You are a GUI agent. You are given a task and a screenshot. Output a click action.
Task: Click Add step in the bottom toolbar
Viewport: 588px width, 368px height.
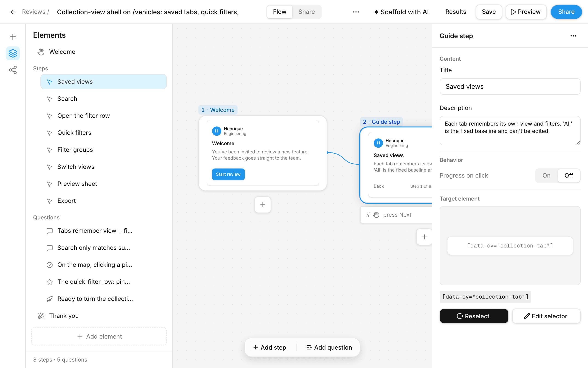click(270, 348)
